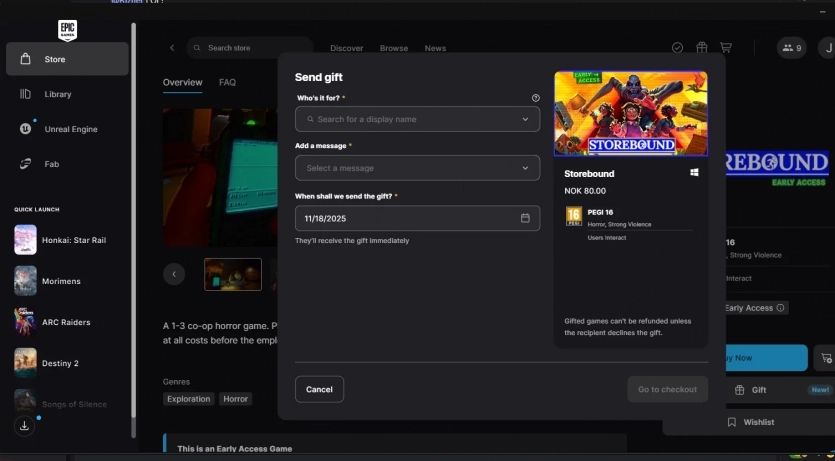
Task: Launch Morimens from quick launch
Action: 67,281
